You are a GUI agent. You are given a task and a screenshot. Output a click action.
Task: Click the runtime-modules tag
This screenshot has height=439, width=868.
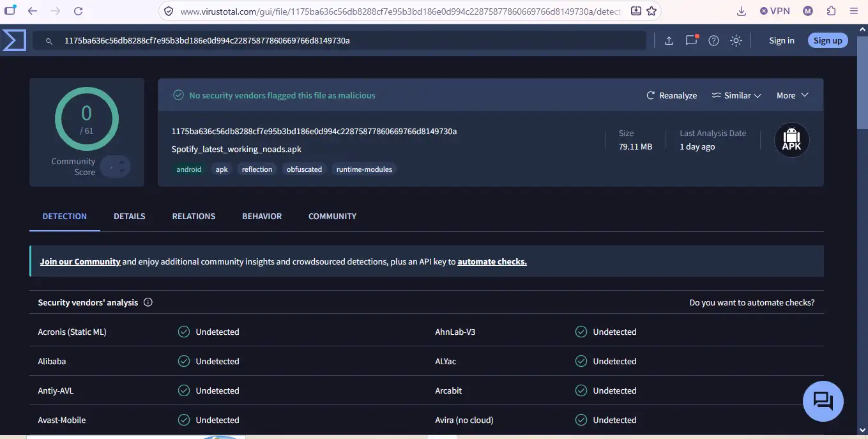(364, 169)
